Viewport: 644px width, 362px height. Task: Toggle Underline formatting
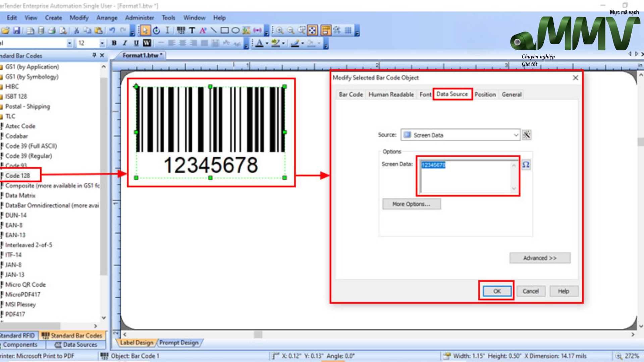point(136,43)
